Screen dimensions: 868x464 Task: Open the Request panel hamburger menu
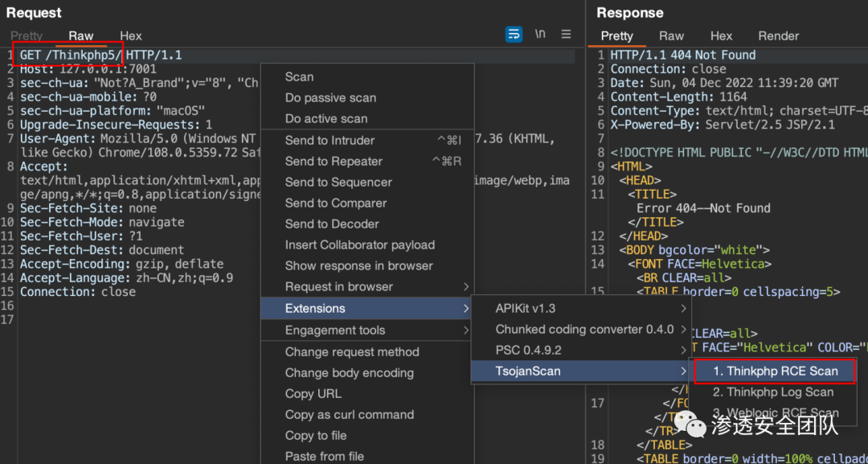[566, 34]
